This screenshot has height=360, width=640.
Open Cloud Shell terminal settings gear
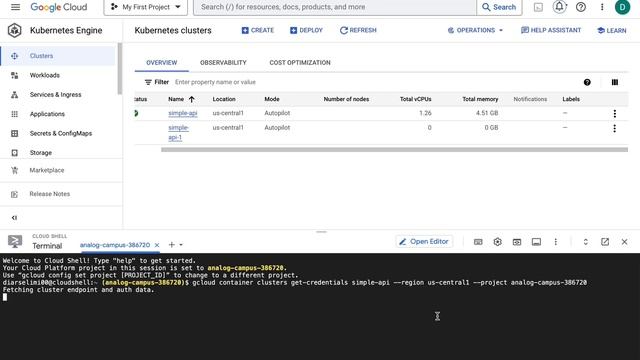[497, 242]
